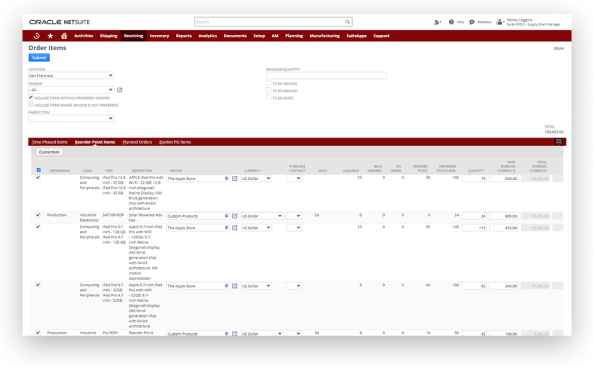Switch to the Planned Orders tab
The width and height of the screenshot is (594, 367).
coord(137,142)
